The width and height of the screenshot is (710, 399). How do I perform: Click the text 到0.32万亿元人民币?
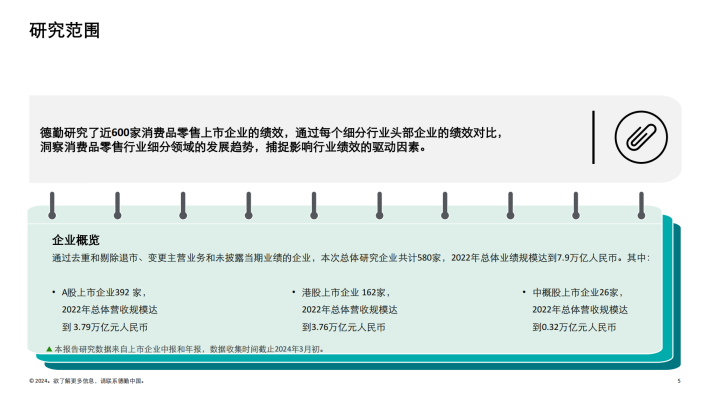(574, 327)
